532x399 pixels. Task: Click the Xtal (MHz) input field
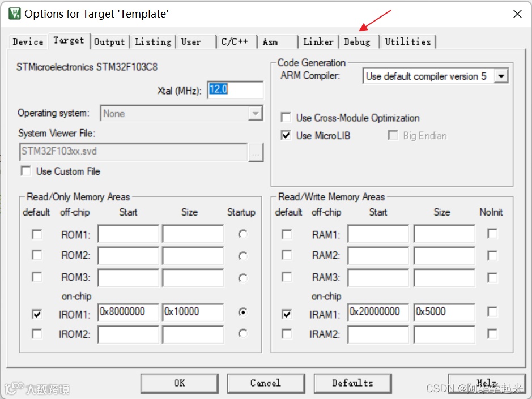coord(235,90)
